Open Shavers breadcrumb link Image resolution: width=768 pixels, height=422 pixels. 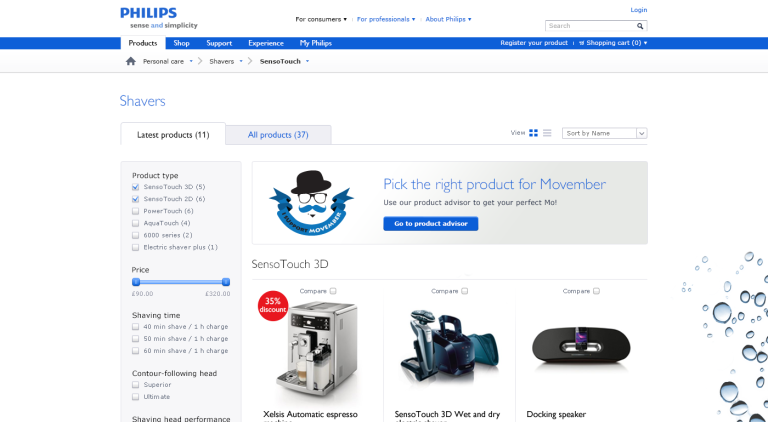(x=222, y=61)
